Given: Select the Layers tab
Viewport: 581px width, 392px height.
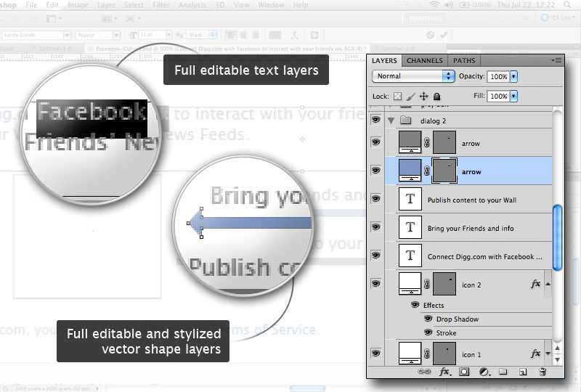Looking at the screenshot, I should pos(384,60).
